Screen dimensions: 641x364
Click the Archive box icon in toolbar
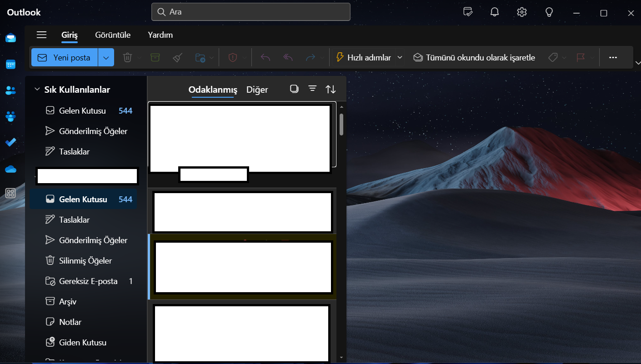[x=155, y=58]
